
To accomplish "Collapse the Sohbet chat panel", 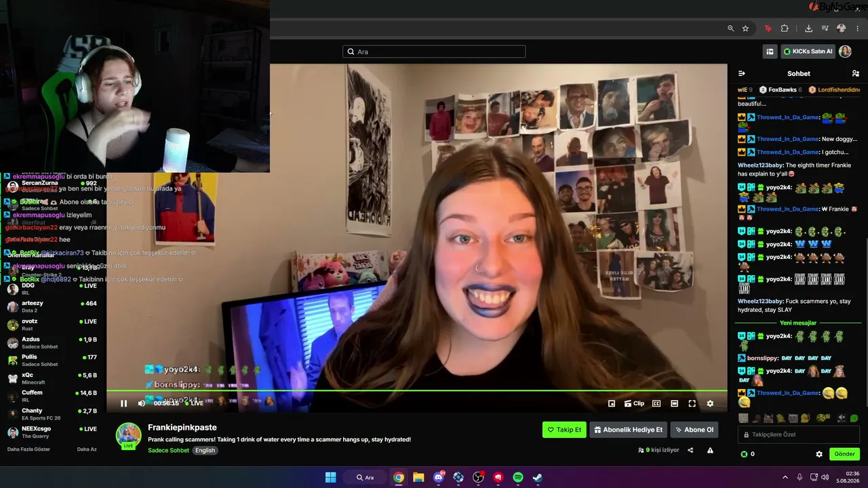I will point(741,73).
